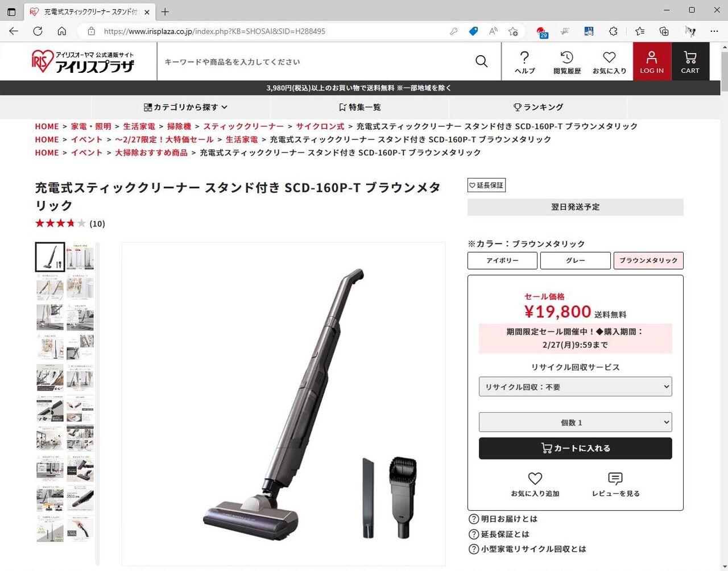The height and width of the screenshot is (571, 728).
Task: Open 延長保証とは help link
Action: pos(499,534)
